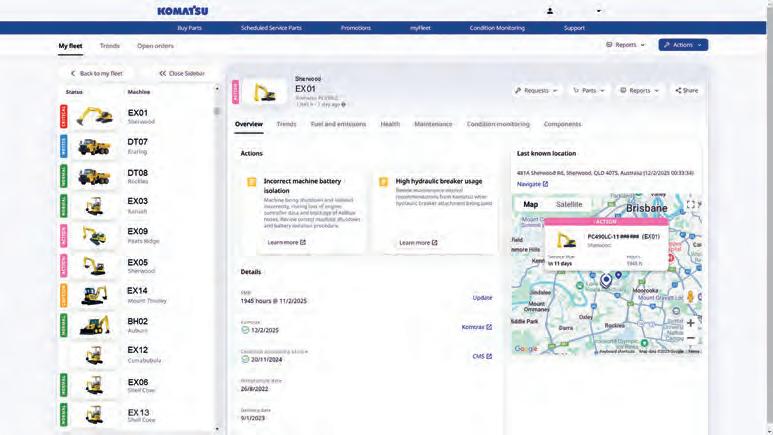Open the CMS external link
This screenshot has height=435, width=773.
point(482,356)
